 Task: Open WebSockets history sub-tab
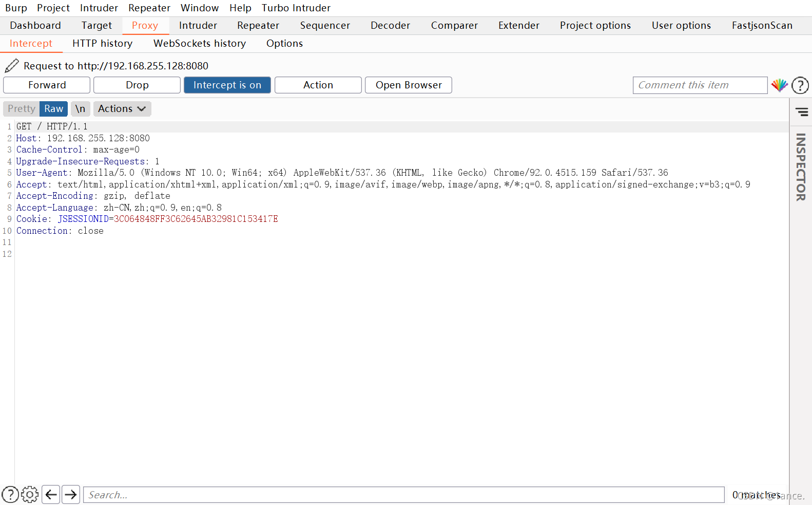[x=200, y=44]
